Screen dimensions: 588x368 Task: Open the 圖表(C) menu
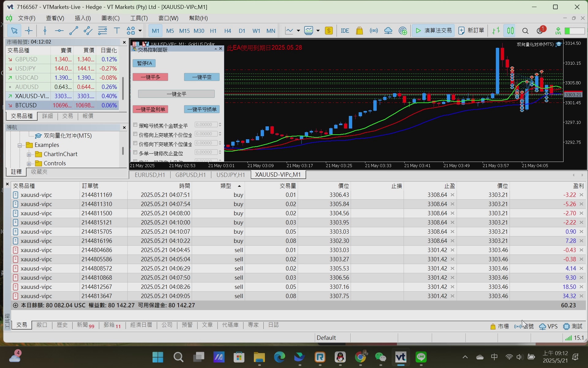click(110, 18)
